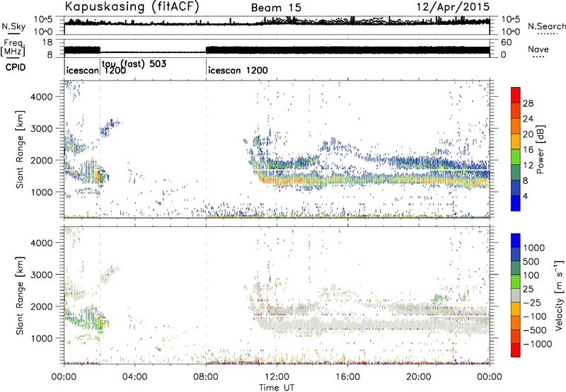Click the '20:00' time axis label
The width and height of the screenshot is (566, 392).
[419, 377]
